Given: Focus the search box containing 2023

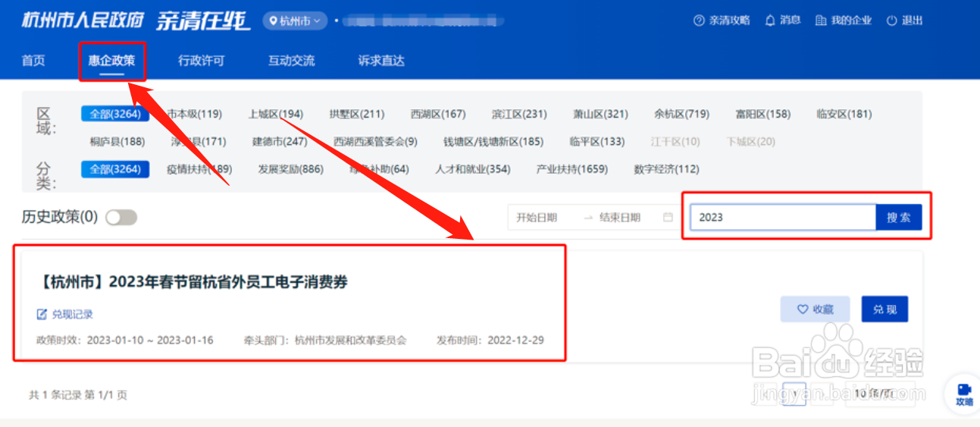Looking at the screenshot, I should point(783,217).
